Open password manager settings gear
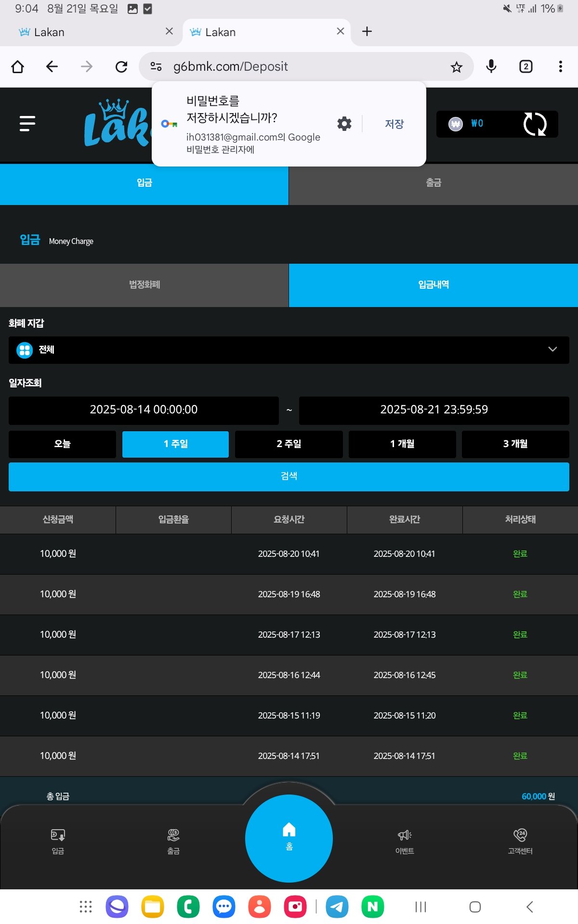 344,124
